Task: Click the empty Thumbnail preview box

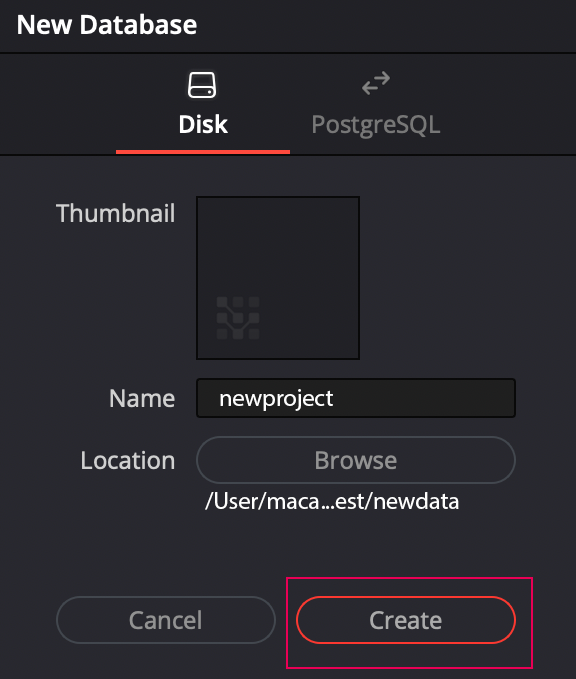Action: [278, 278]
